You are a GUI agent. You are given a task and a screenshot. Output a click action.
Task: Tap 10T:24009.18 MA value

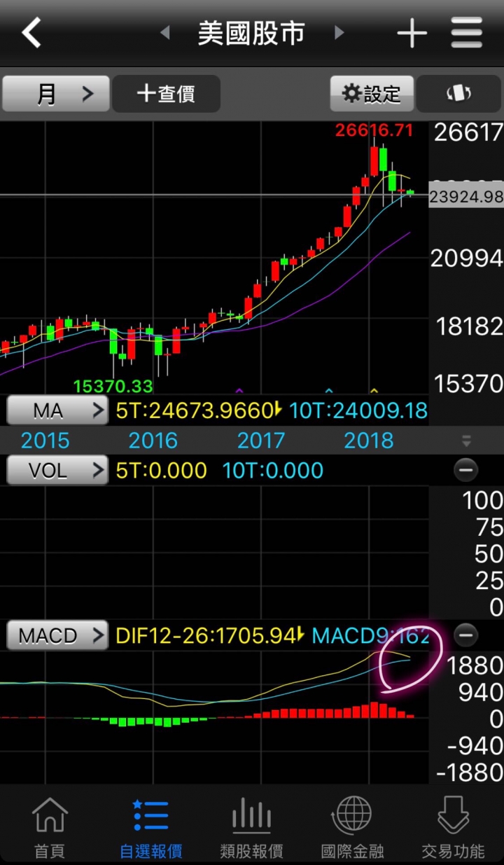358,410
